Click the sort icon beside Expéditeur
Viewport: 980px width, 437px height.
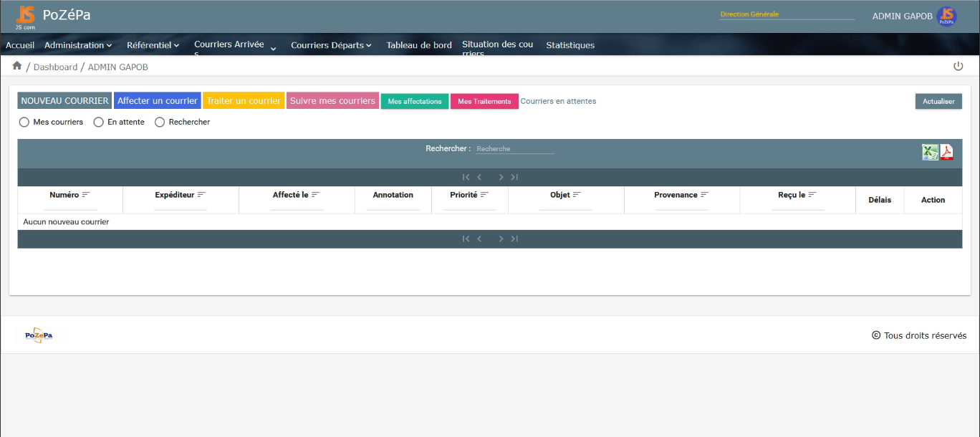pos(201,195)
